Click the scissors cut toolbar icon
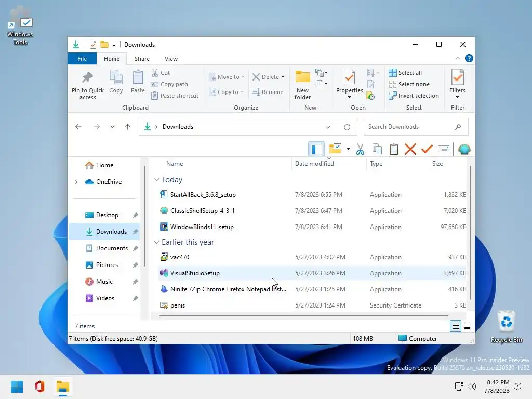This screenshot has width=532, height=399. (x=360, y=149)
